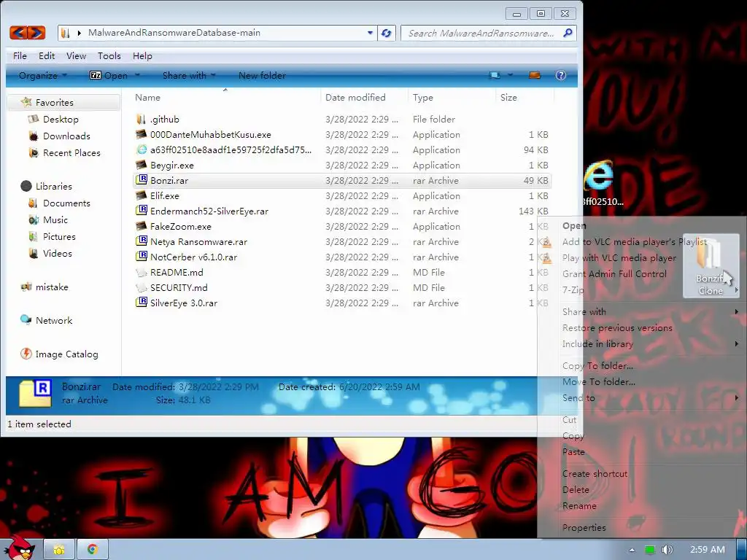Screen dimensions: 747x560
Task: Choose Rename in the context menu
Action: pos(579,506)
